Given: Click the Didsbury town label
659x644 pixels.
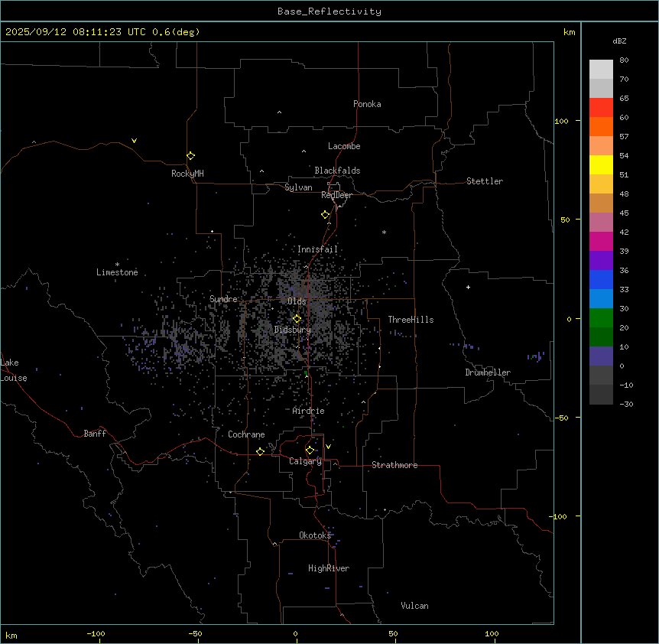Looking at the screenshot, I should pos(292,330).
